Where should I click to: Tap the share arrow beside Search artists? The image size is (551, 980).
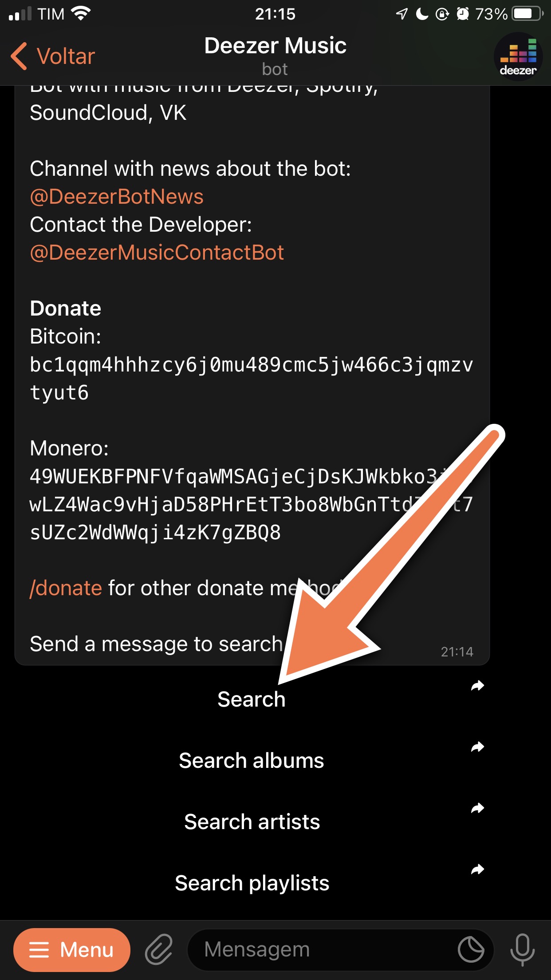477,808
